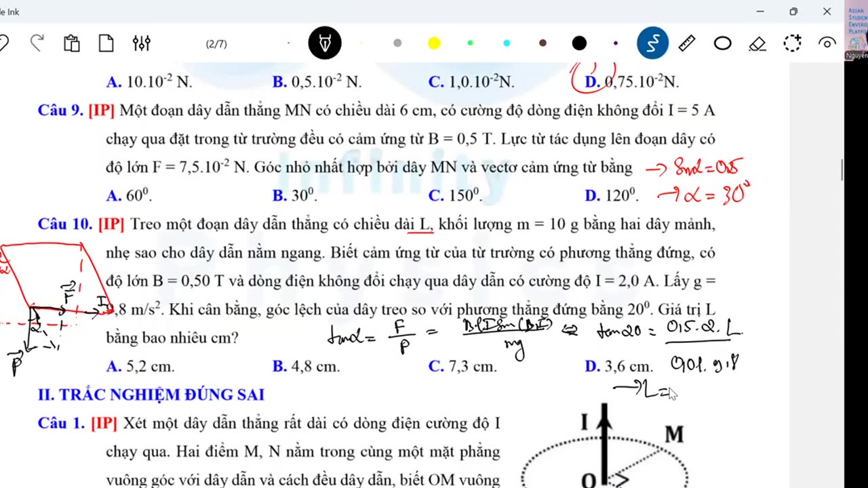Toggle the eye visibility icon

point(827,43)
